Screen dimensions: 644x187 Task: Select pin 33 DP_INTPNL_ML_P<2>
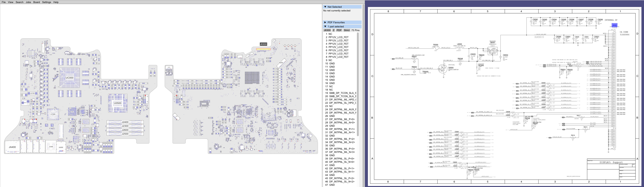[x=340, y=139]
